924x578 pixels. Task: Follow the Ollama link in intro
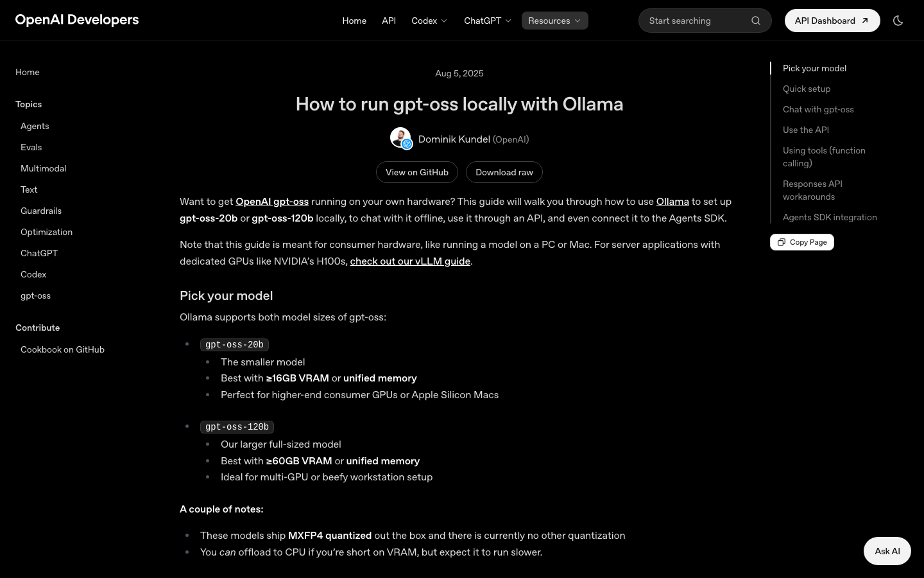672,201
